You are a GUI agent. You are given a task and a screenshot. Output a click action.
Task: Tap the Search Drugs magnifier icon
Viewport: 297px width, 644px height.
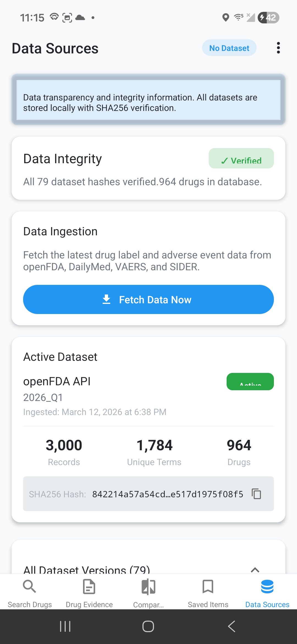coord(29,586)
